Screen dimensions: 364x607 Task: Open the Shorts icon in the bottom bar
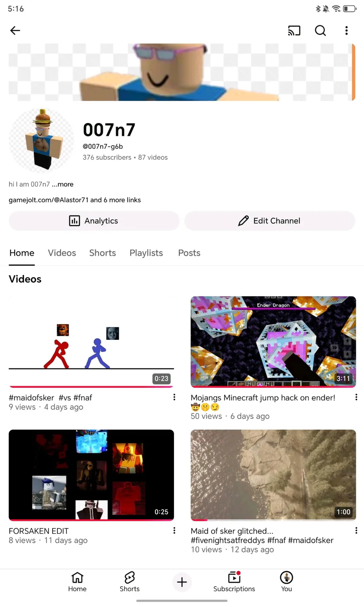click(129, 582)
